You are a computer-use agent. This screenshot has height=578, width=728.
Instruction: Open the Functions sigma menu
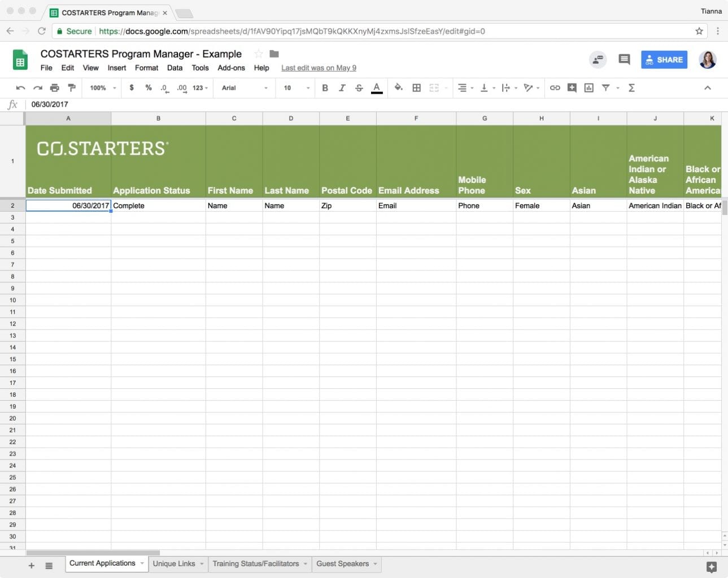click(631, 88)
